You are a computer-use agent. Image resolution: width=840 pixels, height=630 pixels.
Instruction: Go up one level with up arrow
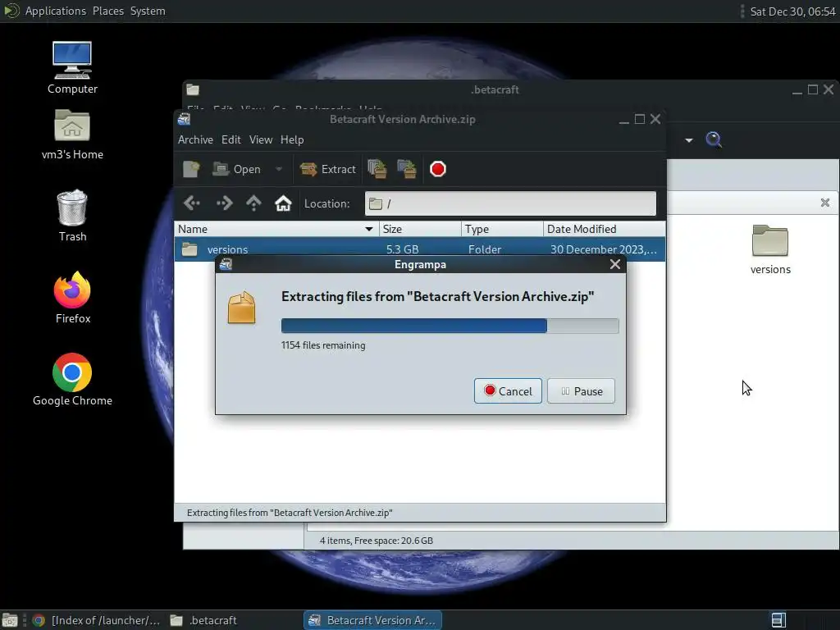click(253, 203)
